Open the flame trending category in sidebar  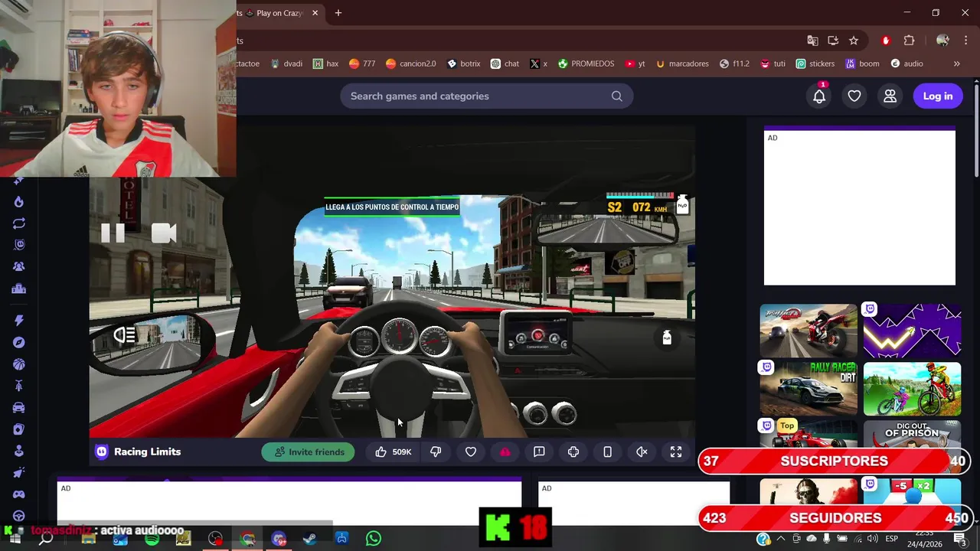(x=19, y=202)
